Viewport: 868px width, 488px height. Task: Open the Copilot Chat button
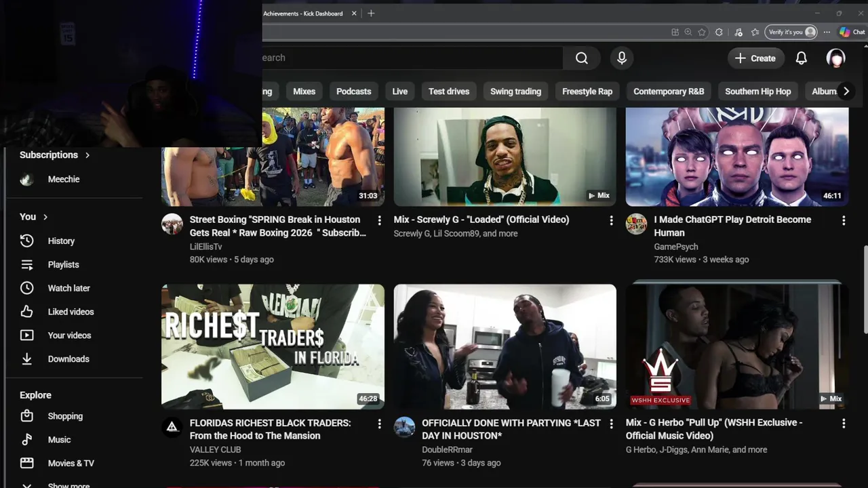tap(852, 32)
